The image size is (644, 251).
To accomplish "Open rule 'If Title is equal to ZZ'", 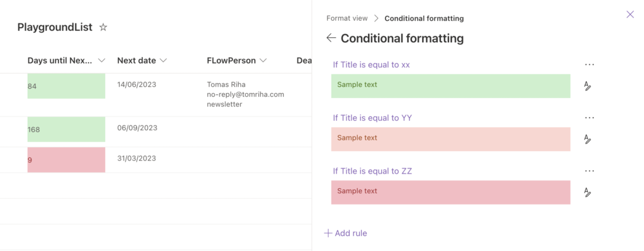I will coord(372,171).
